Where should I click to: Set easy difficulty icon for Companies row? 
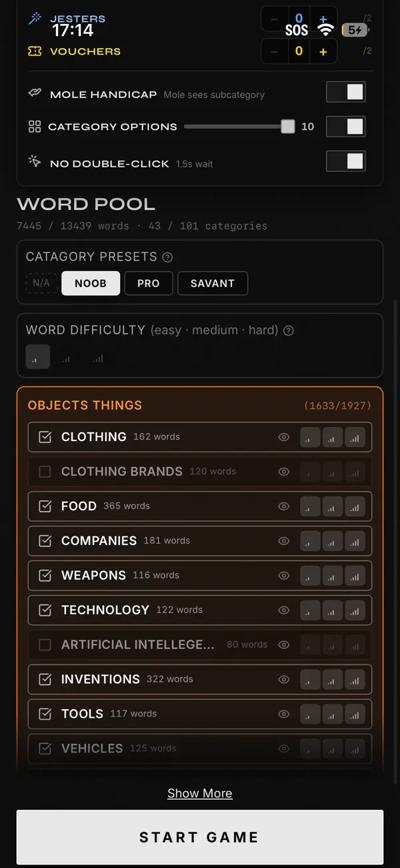coord(310,541)
